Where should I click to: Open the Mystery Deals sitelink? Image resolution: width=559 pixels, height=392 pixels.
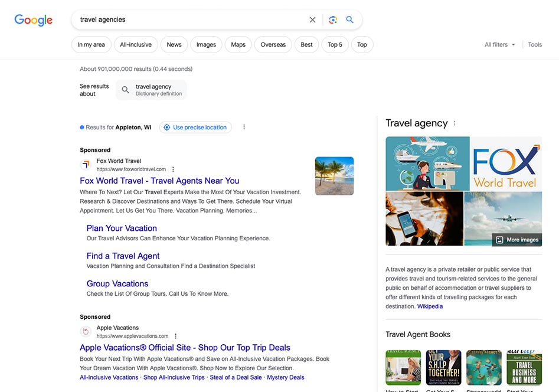tap(286, 377)
